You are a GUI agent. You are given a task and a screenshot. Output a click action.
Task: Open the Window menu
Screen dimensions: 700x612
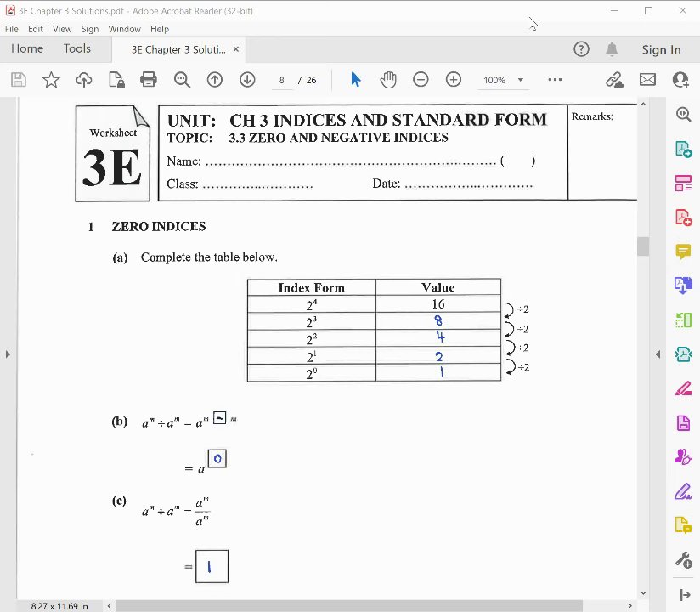click(124, 29)
